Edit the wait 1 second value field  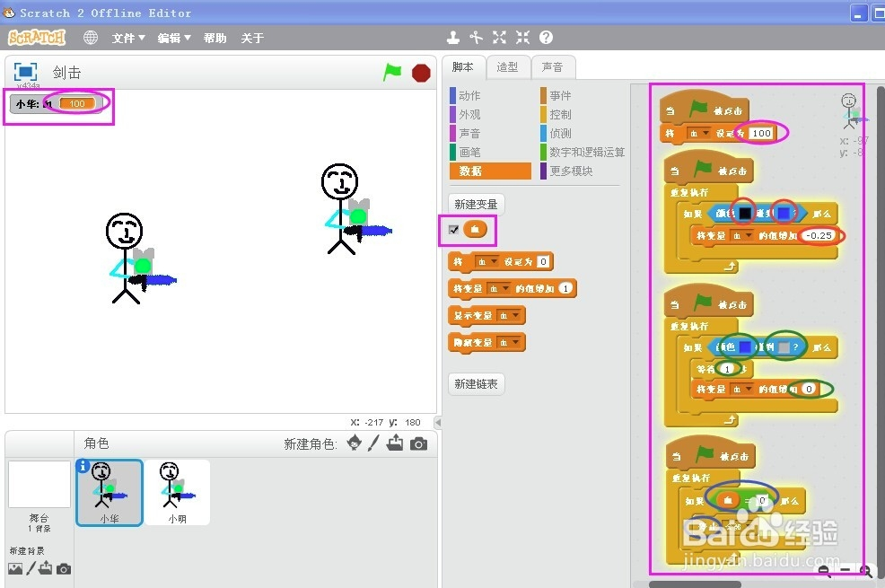pos(728,369)
